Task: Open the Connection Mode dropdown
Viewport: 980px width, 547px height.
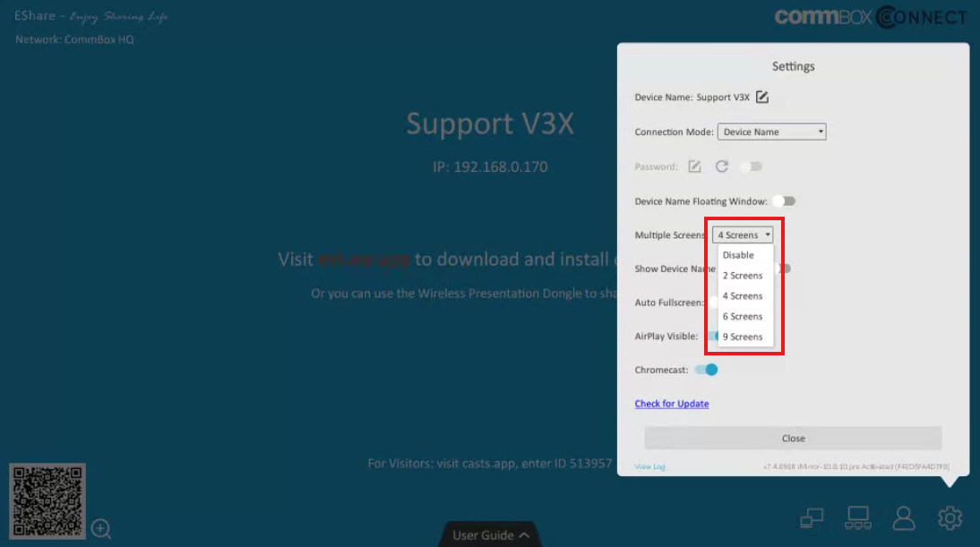Action: click(771, 131)
